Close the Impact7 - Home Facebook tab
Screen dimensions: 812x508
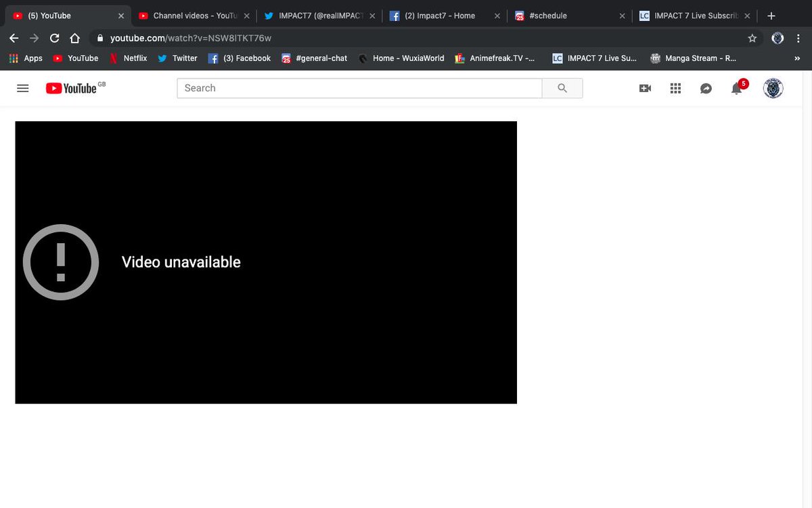(497, 16)
